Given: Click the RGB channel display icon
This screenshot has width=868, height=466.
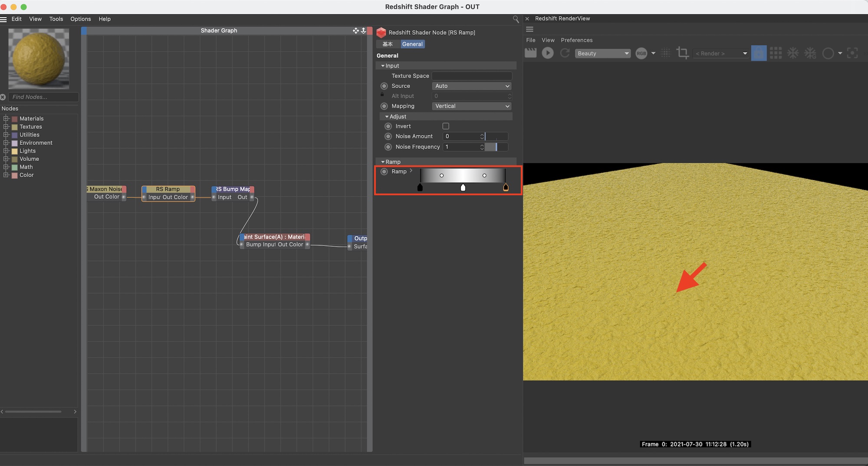Looking at the screenshot, I should (641, 53).
